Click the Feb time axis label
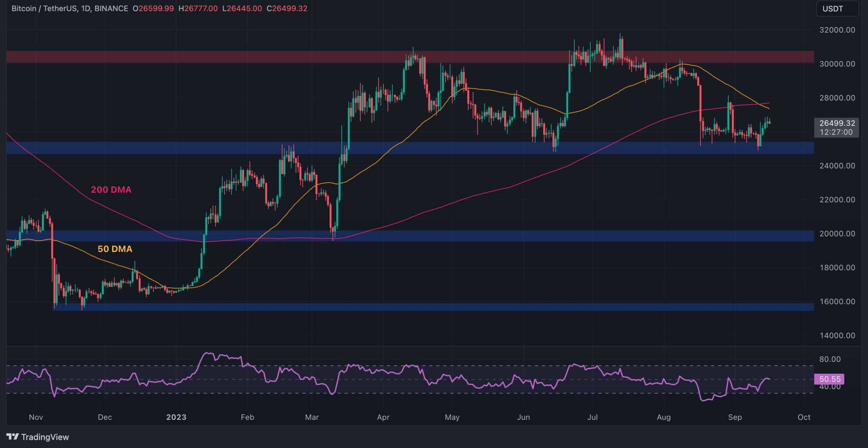The width and height of the screenshot is (868, 448). (x=247, y=417)
